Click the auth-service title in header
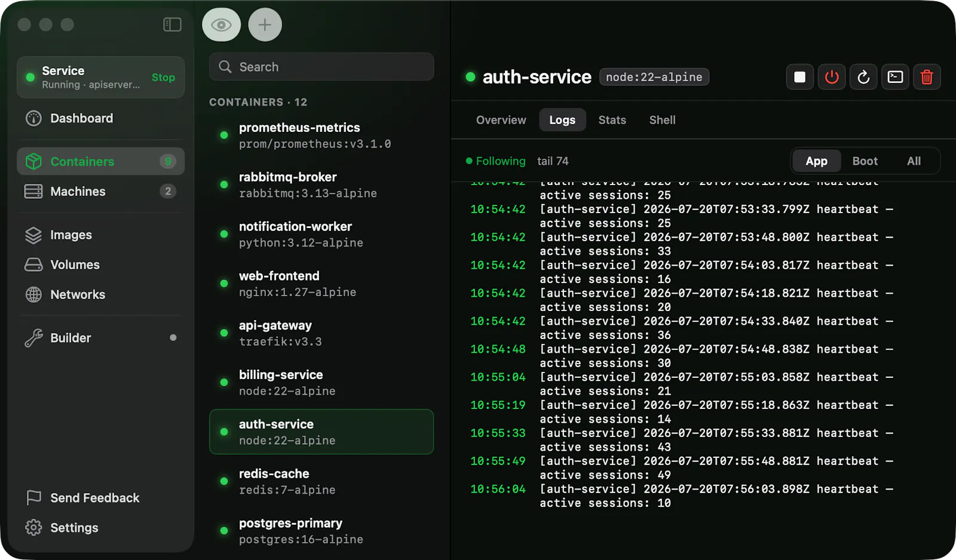 537,77
